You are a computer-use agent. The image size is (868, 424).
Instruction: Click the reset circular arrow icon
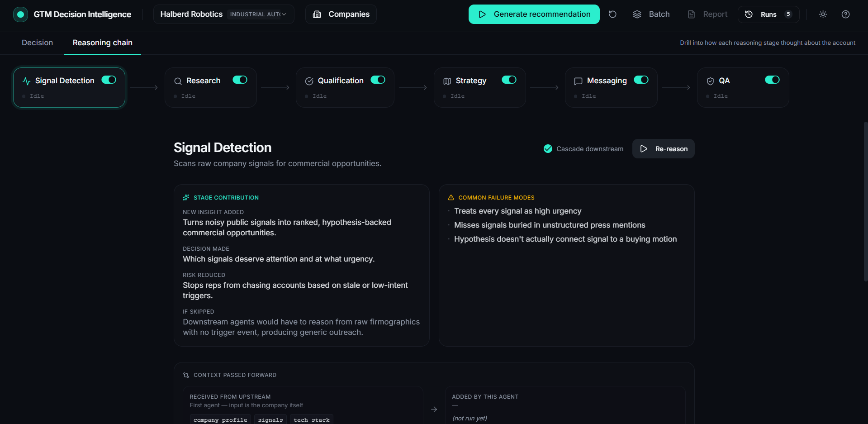(x=612, y=14)
